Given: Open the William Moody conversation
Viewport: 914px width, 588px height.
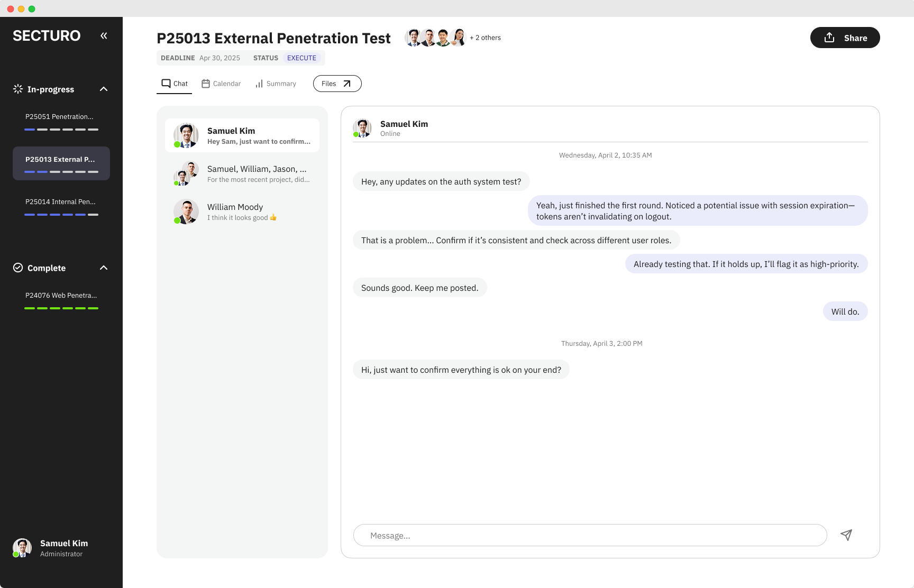Looking at the screenshot, I should pos(242,212).
